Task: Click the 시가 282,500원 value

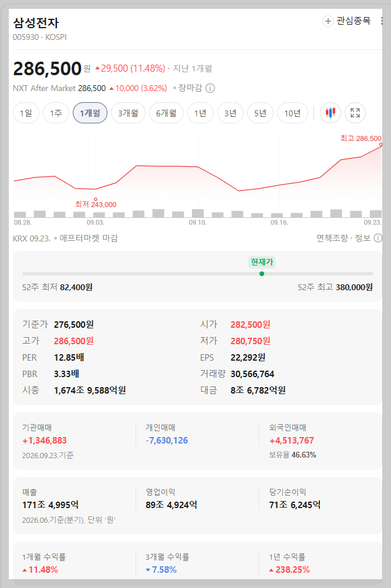Action: tap(251, 324)
